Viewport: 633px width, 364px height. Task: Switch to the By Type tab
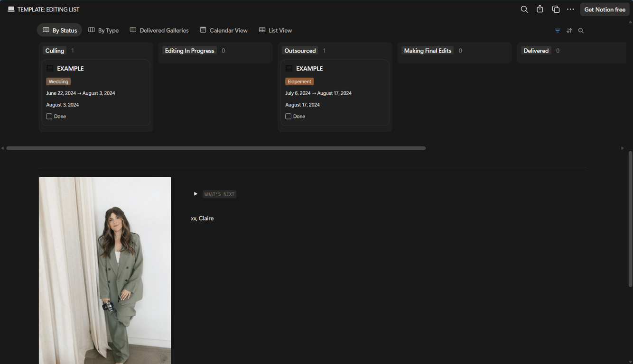pyautogui.click(x=103, y=30)
